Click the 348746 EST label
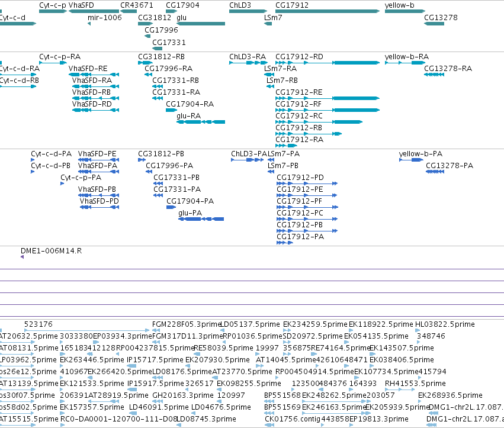 click(x=431, y=336)
